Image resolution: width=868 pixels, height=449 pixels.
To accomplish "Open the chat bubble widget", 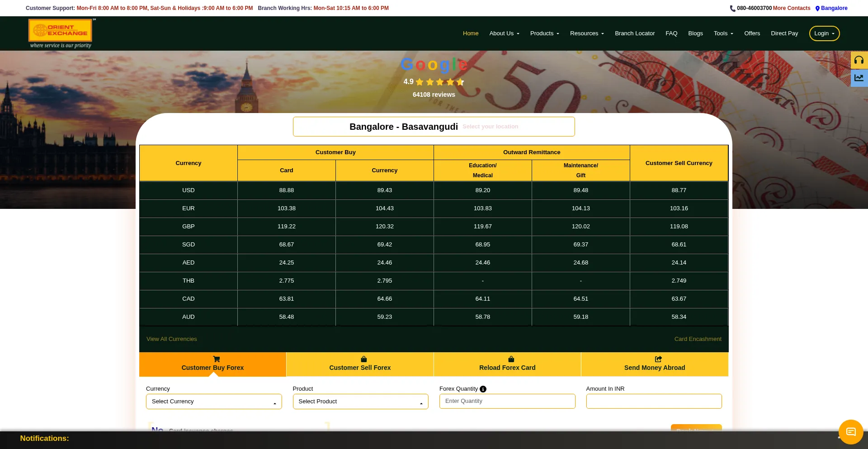I will click(851, 432).
